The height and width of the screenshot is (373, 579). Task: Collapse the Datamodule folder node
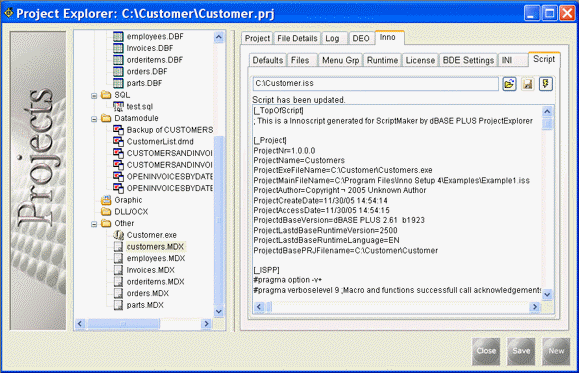pyautogui.click(x=94, y=119)
